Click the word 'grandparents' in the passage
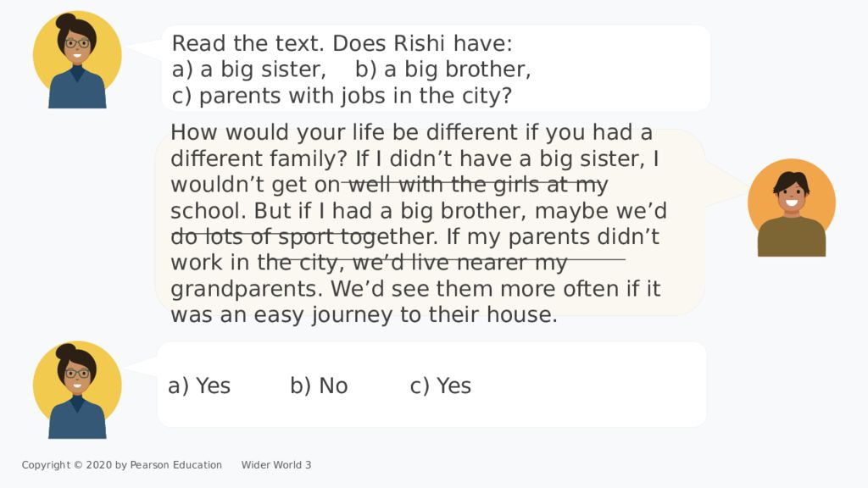The width and height of the screenshot is (868, 488). pyautogui.click(x=243, y=290)
